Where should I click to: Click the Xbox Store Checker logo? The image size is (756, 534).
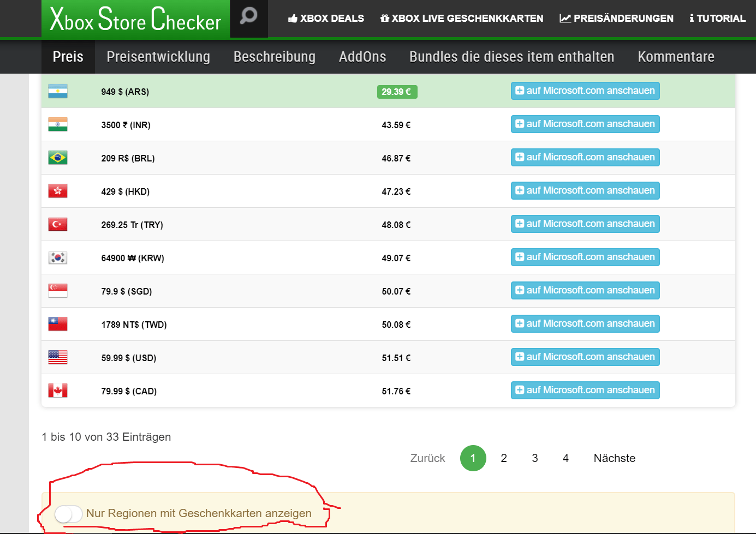click(x=135, y=19)
